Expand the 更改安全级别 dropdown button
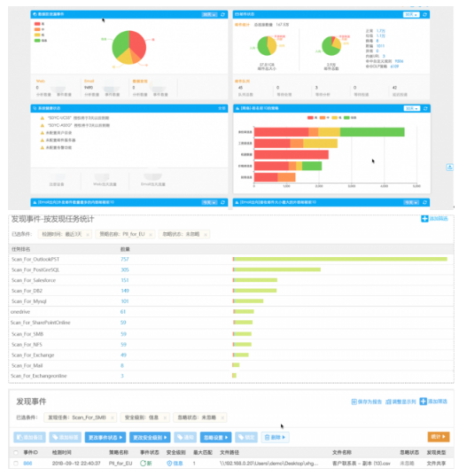459x476 pixels. click(150, 437)
